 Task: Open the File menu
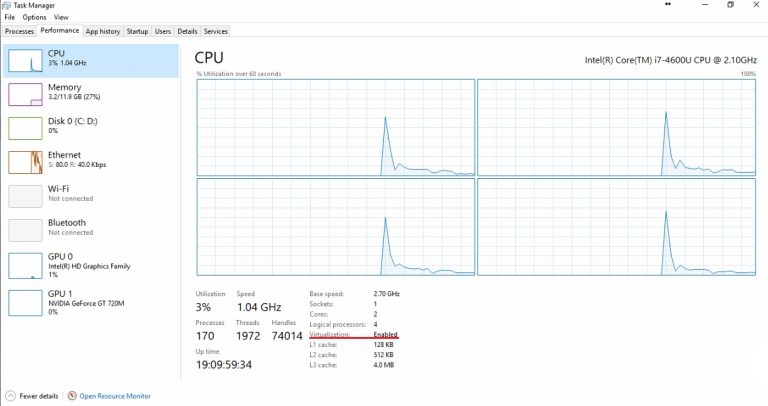coord(9,17)
